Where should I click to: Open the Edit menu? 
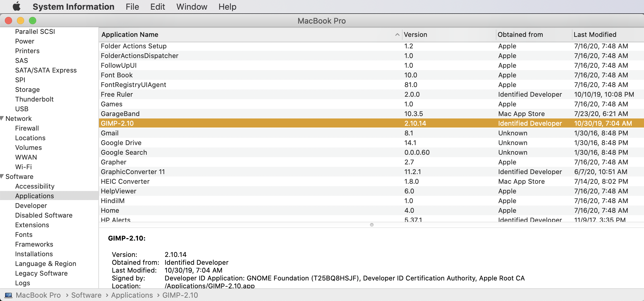point(158,7)
